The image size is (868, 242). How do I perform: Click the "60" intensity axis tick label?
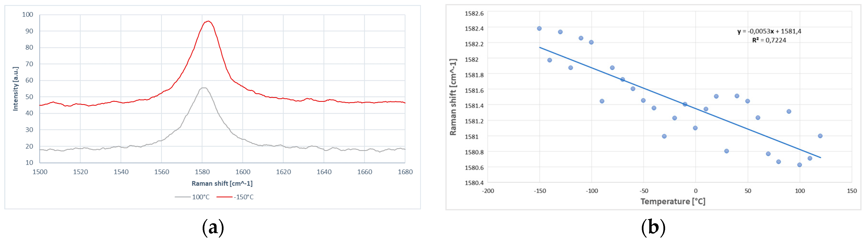[29, 80]
